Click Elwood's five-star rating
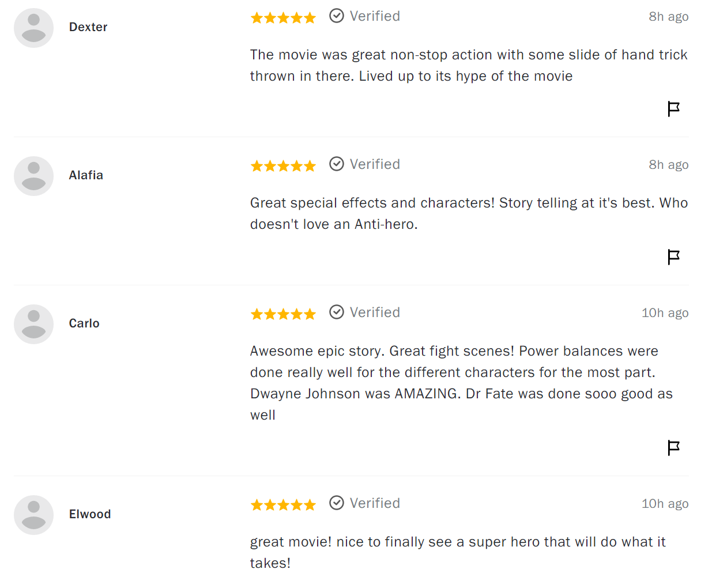This screenshot has height=588, width=716. point(283,505)
